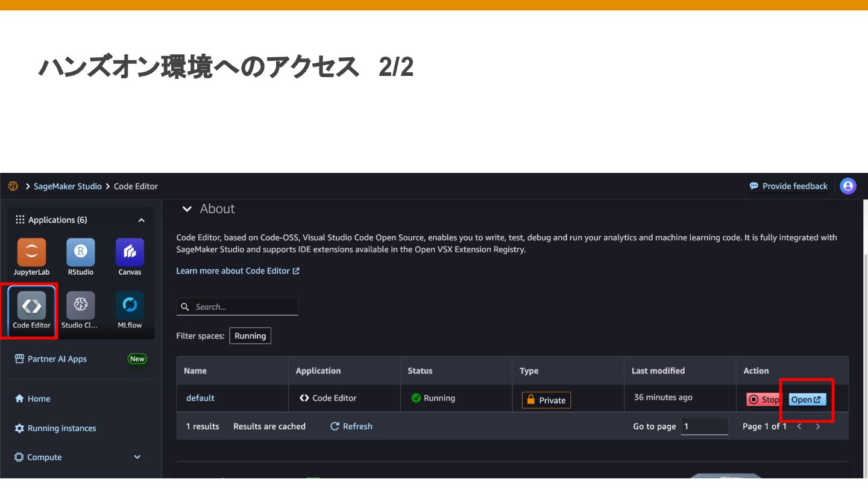Click the Provide feedback link
This screenshot has height=488, width=868.
(x=788, y=186)
